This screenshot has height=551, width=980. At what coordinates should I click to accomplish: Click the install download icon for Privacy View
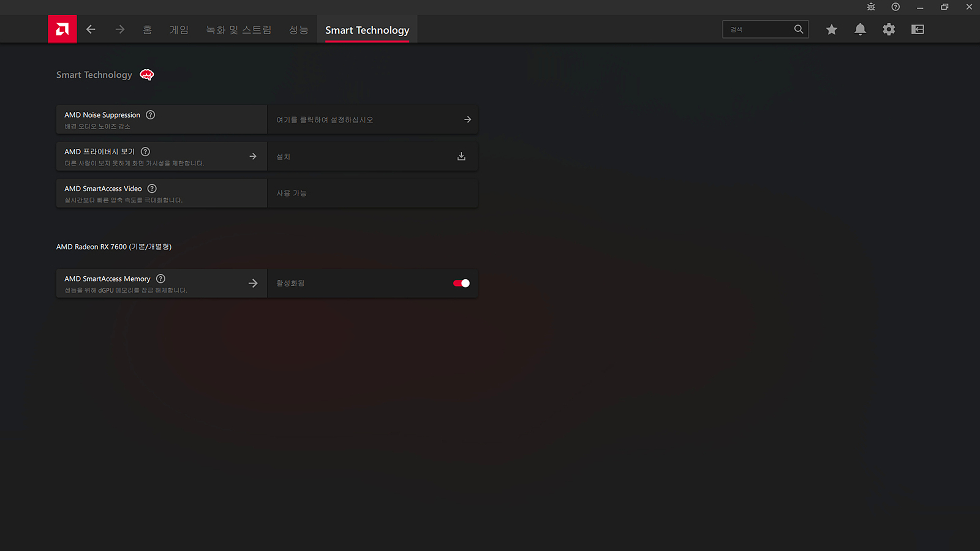[461, 157]
